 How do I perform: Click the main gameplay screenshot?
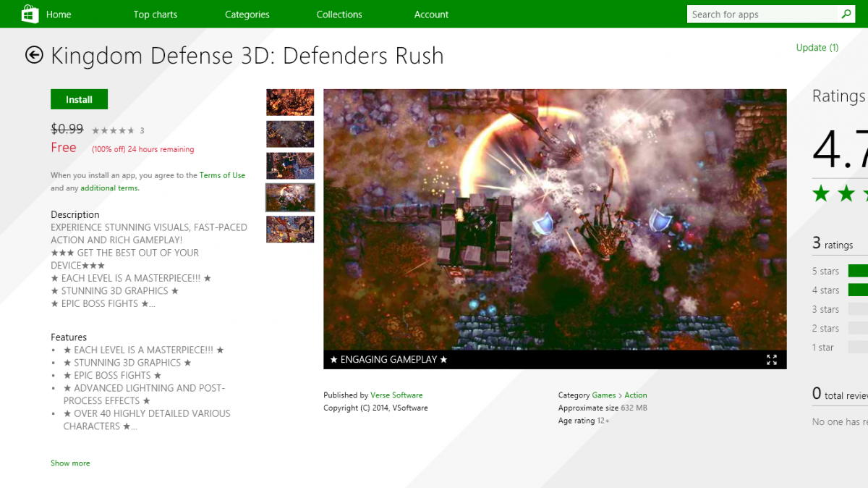pyautogui.click(x=555, y=219)
